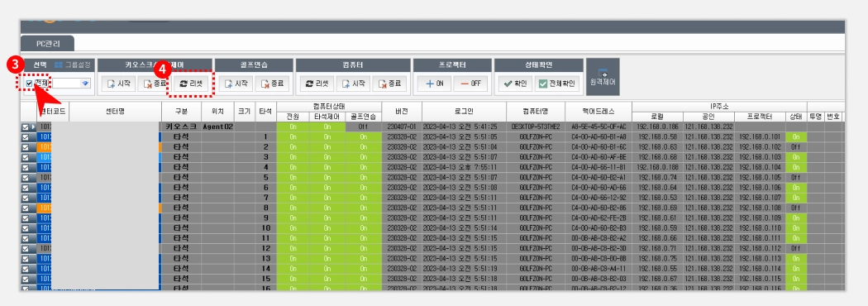
Task: Turn projector ON with the plus button
Action: pyautogui.click(x=434, y=84)
